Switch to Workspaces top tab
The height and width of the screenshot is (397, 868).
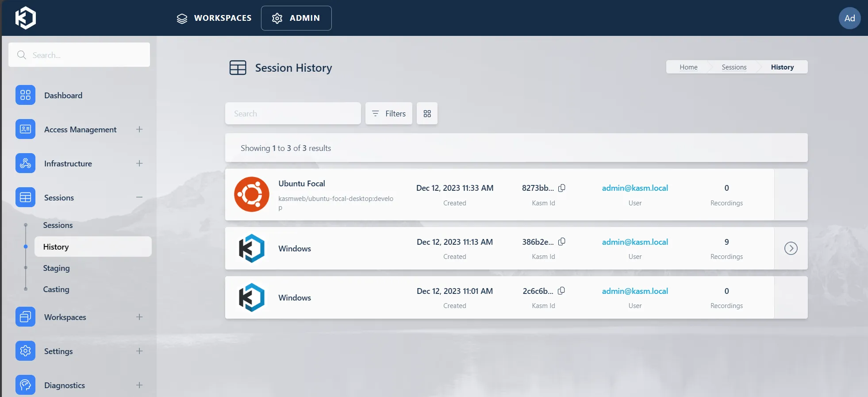[x=214, y=18]
